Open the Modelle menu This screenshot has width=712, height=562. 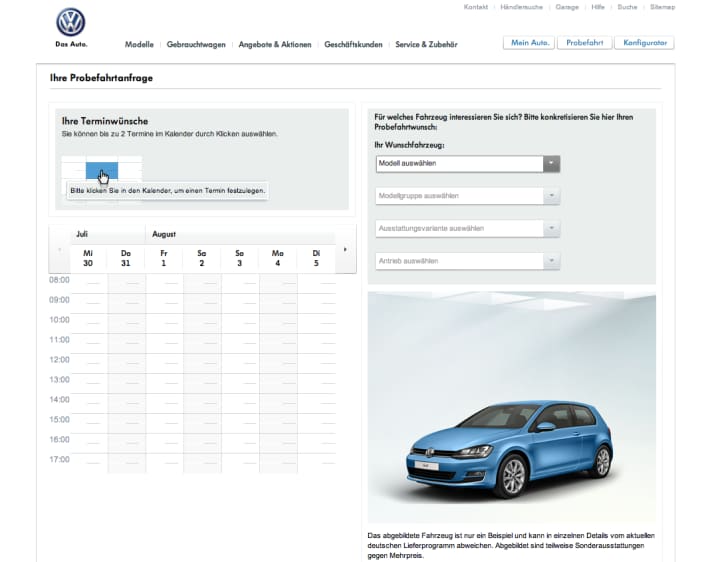coord(139,45)
